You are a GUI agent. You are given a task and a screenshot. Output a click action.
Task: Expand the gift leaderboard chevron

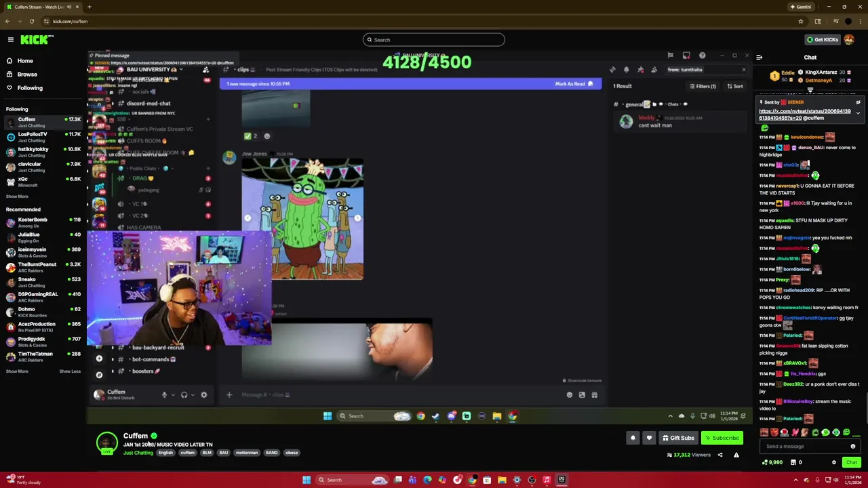[x=810, y=89]
